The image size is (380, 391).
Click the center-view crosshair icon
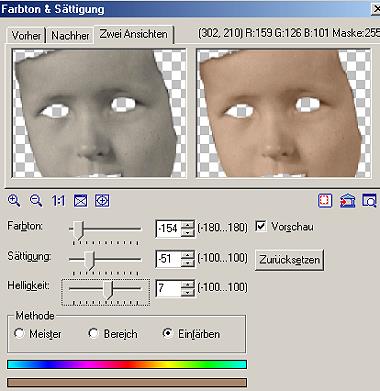[x=102, y=201]
